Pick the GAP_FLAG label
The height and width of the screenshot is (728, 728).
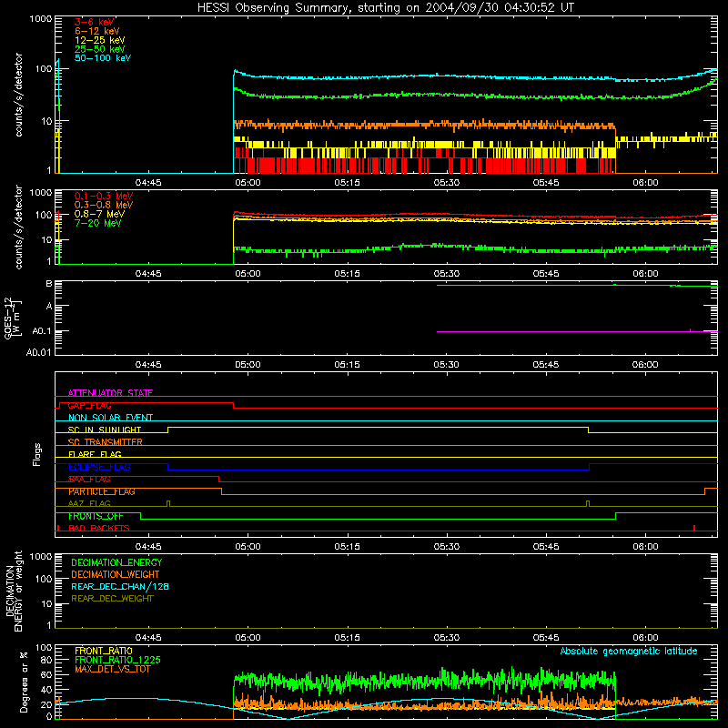pyautogui.click(x=89, y=405)
